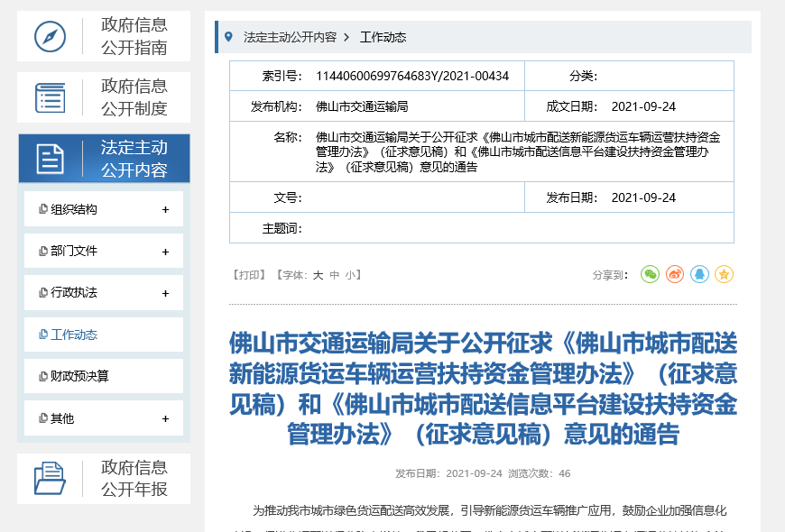Click the page icon next to 法定主动公开内容
This screenshot has width=785, height=532.
50,158
